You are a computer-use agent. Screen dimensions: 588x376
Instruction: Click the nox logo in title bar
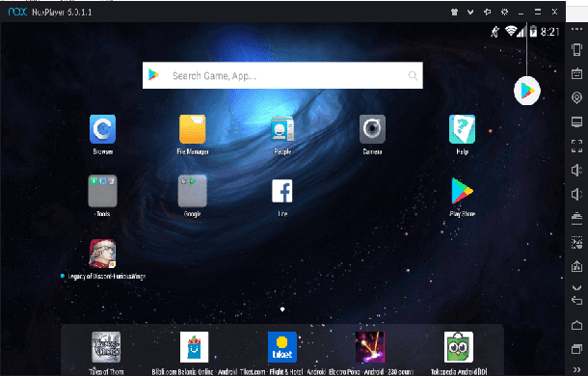[x=17, y=12]
